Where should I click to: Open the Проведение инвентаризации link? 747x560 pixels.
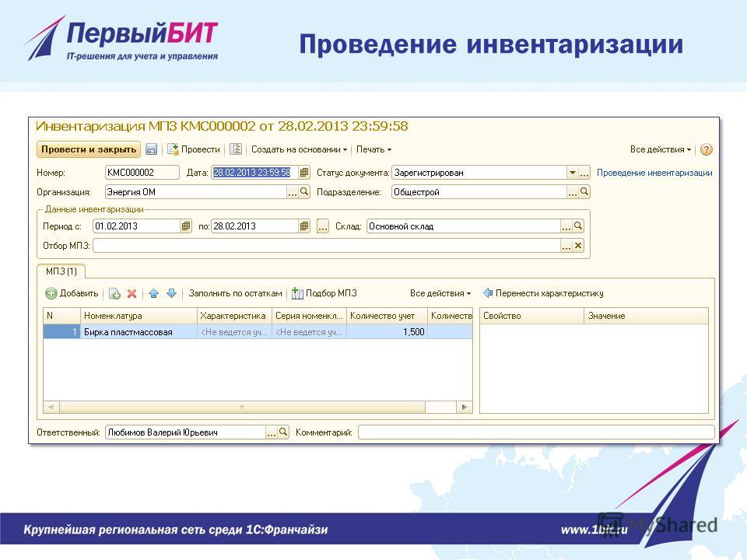click(654, 173)
